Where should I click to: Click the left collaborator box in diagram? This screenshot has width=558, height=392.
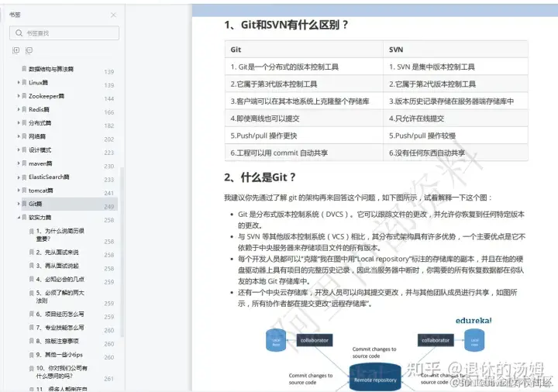(x=315, y=340)
